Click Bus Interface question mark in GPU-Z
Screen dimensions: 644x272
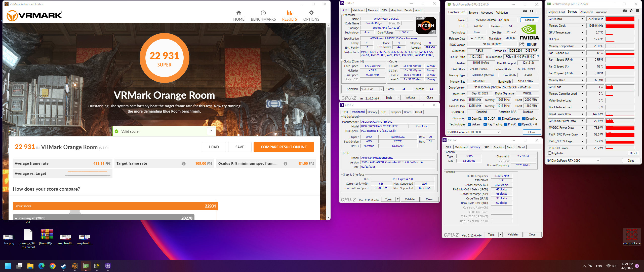[538, 57]
